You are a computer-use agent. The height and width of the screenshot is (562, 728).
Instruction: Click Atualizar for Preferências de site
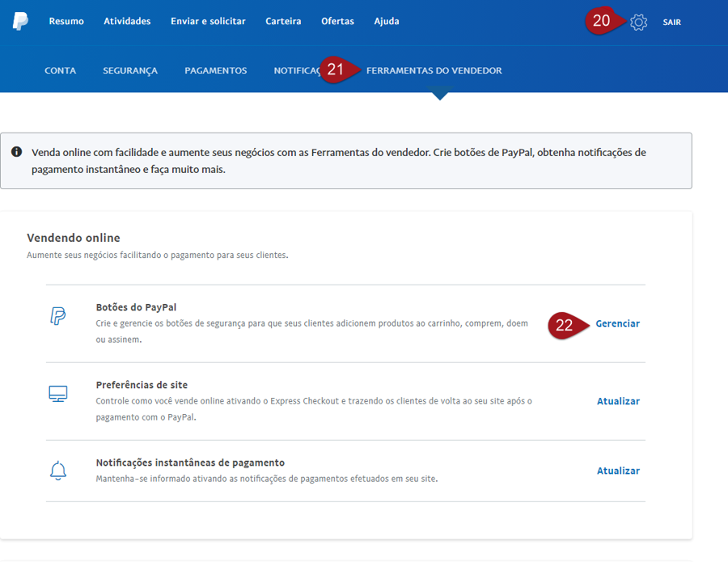618,401
